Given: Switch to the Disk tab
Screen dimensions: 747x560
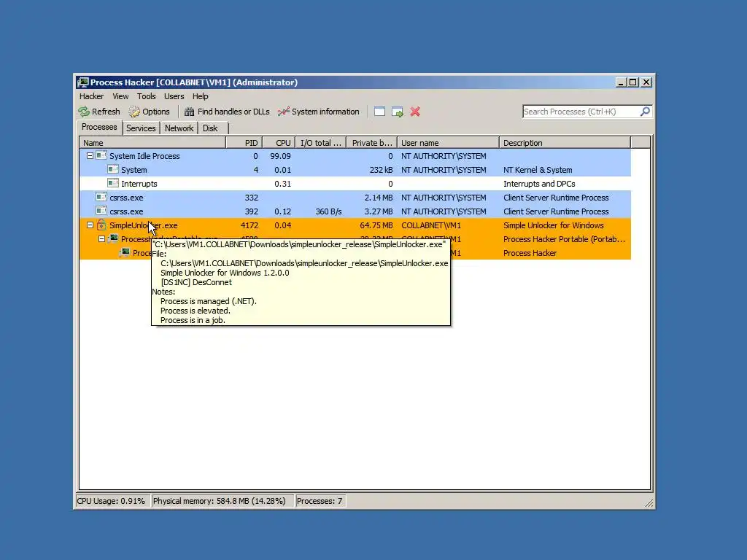Looking at the screenshot, I should pyautogui.click(x=210, y=128).
